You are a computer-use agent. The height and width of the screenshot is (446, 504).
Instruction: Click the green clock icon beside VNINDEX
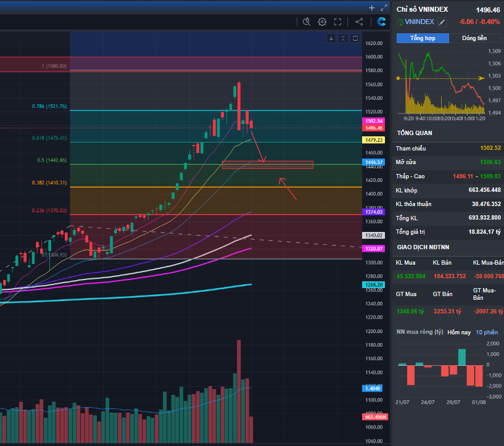point(400,22)
